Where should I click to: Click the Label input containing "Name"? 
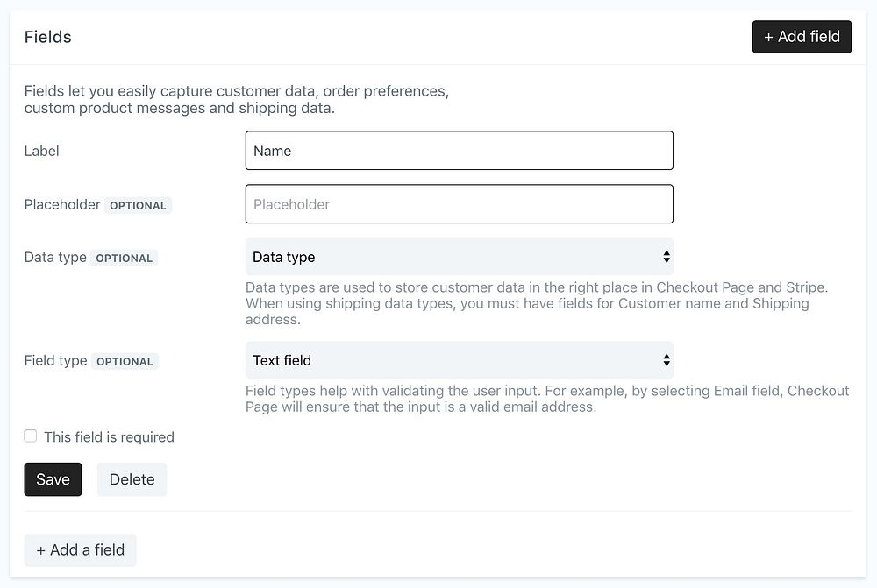pos(459,151)
